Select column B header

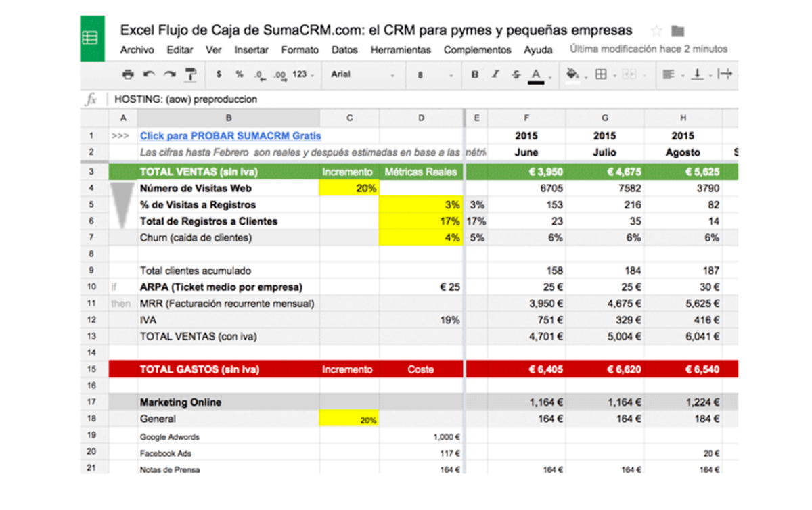[229, 118]
